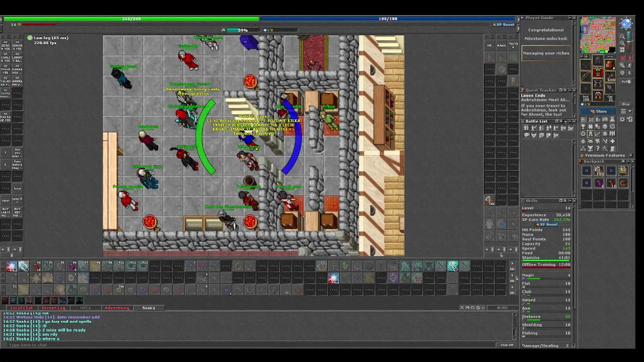Select the boots equipment slot
This screenshot has height=362, width=644.
click(x=598, y=95)
